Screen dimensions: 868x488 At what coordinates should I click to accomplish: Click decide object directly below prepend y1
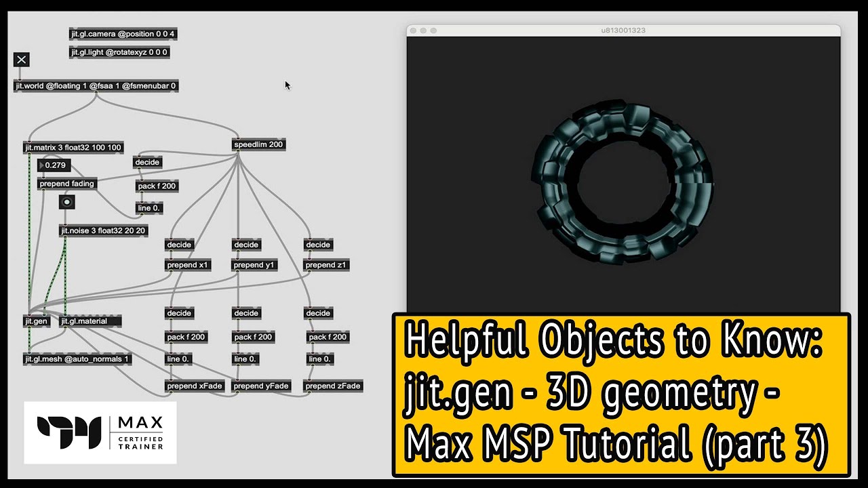[246, 313]
